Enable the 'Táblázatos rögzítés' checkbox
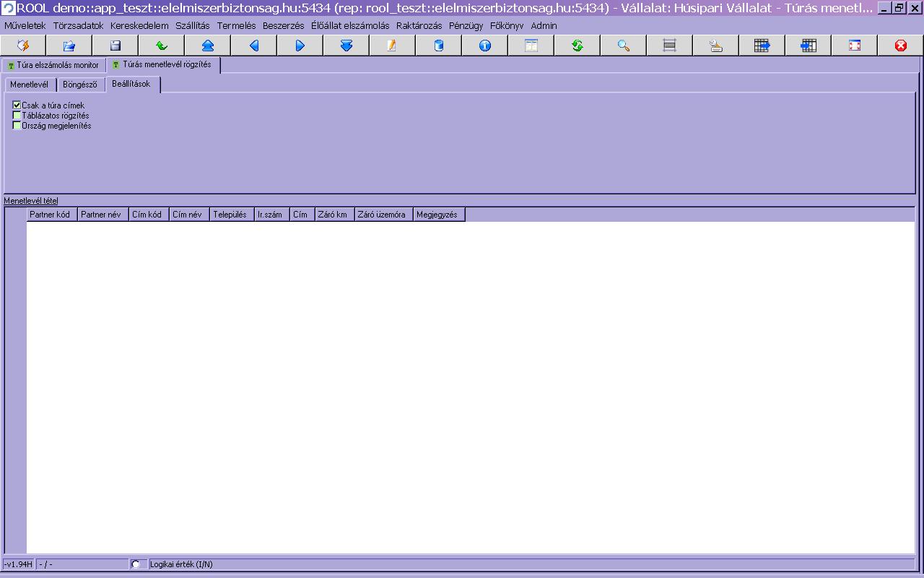This screenshot has height=578, width=924. click(17, 116)
